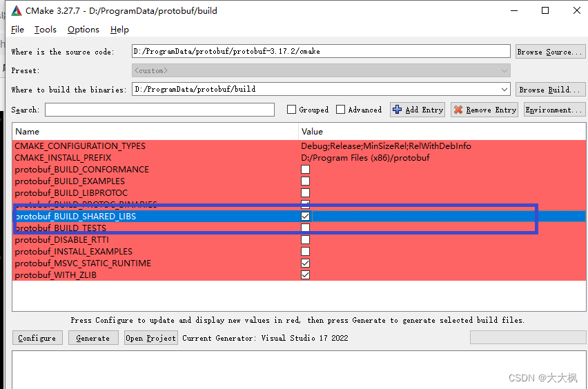Click Browse Build button

click(x=550, y=90)
